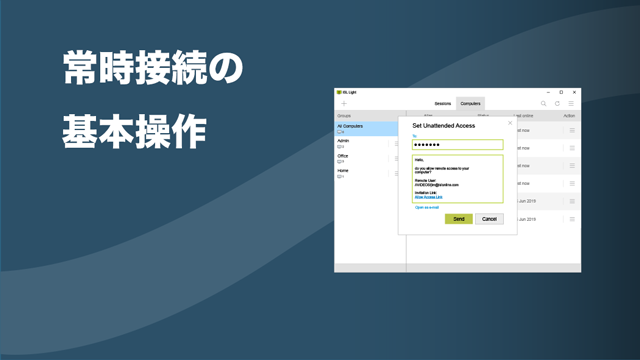Select the Home group
640x360 pixels.
tap(366, 173)
